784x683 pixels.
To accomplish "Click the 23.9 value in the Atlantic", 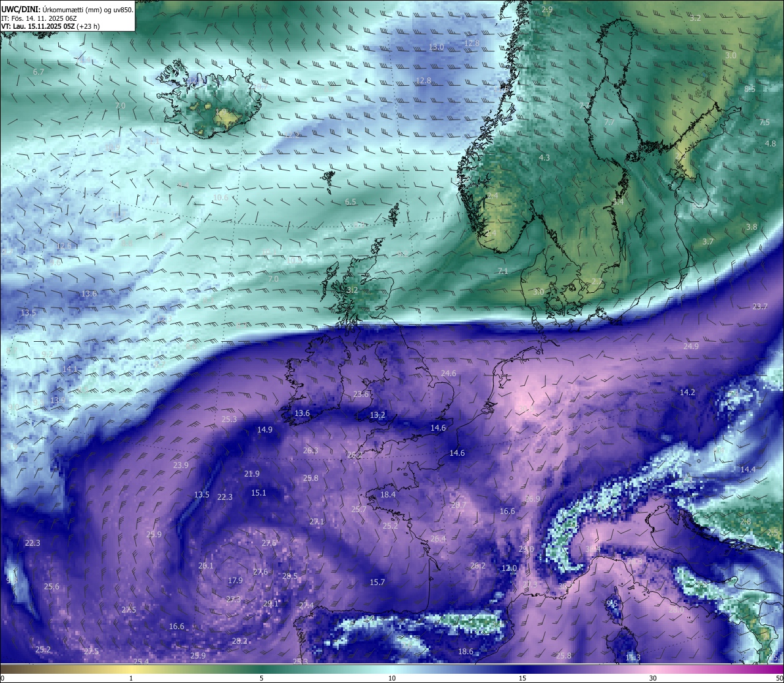I will click(181, 465).
